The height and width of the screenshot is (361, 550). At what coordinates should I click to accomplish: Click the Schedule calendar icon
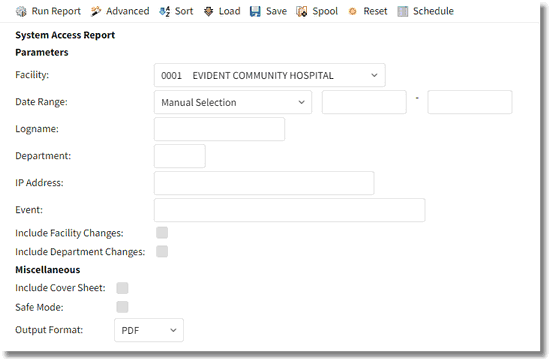pos(403,12)
